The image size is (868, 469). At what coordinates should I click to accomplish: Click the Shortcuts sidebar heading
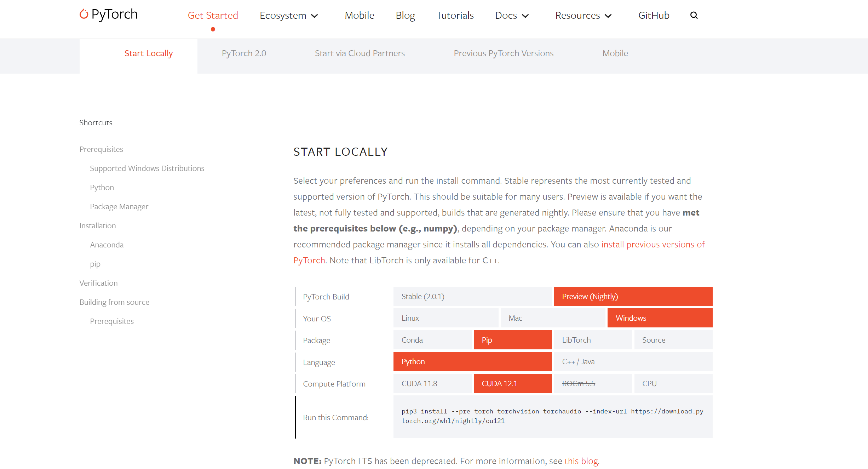click(x=96, y=122)
